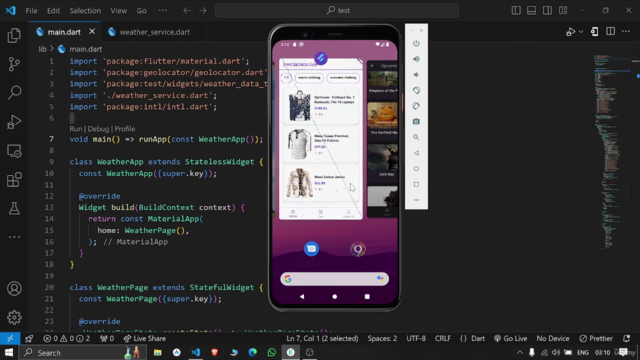Toggle the primary side bar layout
Viewport: 640px width, 360px height.
click(x=516, y=11)
